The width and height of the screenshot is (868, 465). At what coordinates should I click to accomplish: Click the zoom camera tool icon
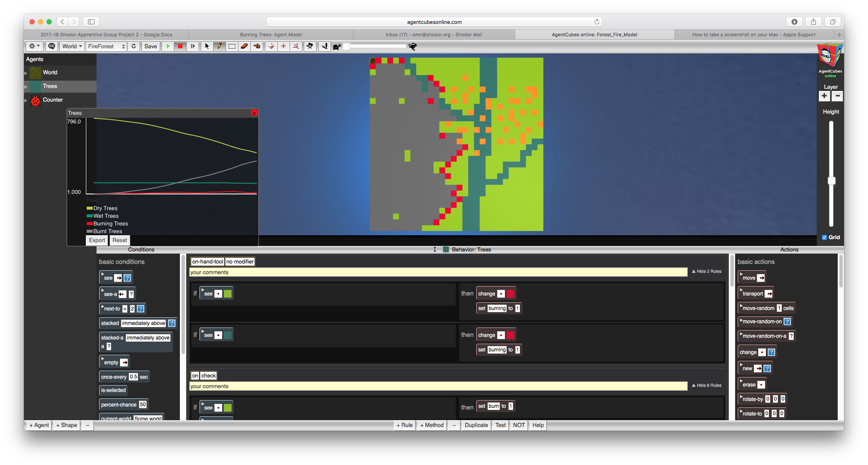point(296,46)
